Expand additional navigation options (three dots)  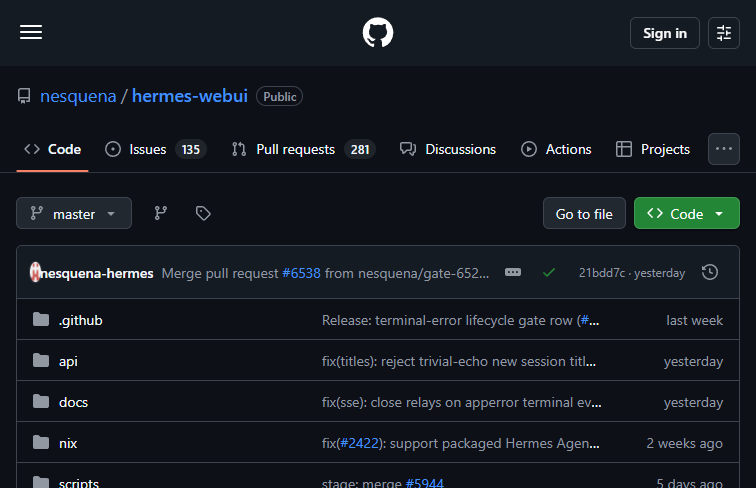[724, 149]
